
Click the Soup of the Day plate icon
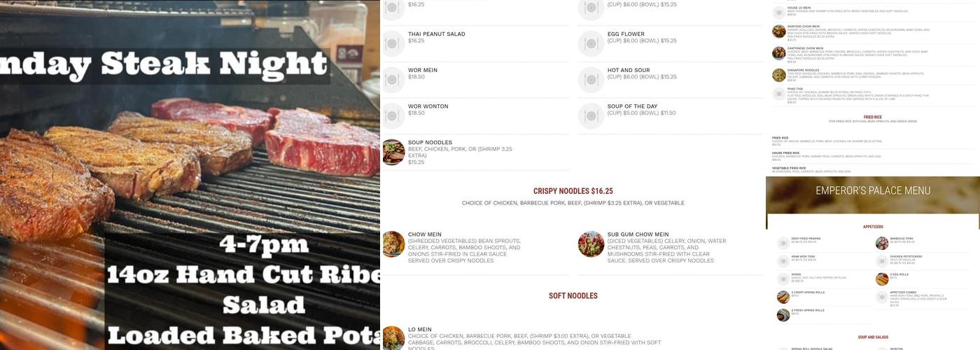click(x=591, y=116)
